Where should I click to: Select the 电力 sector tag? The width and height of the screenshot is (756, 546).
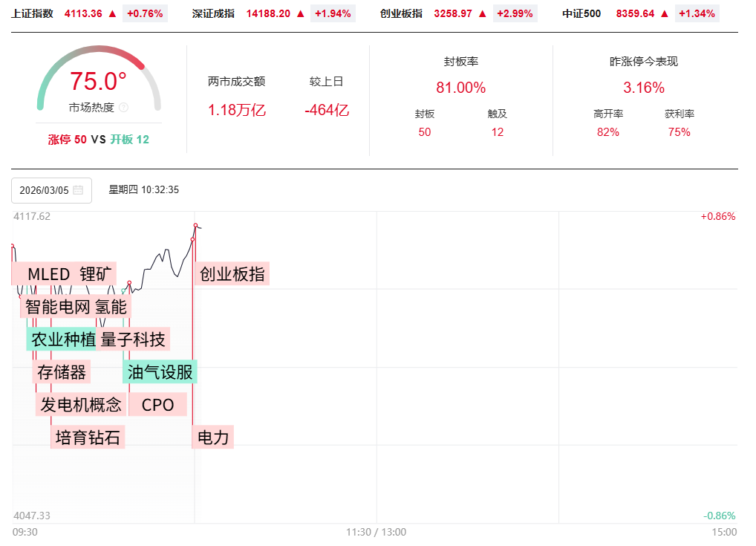213,437
